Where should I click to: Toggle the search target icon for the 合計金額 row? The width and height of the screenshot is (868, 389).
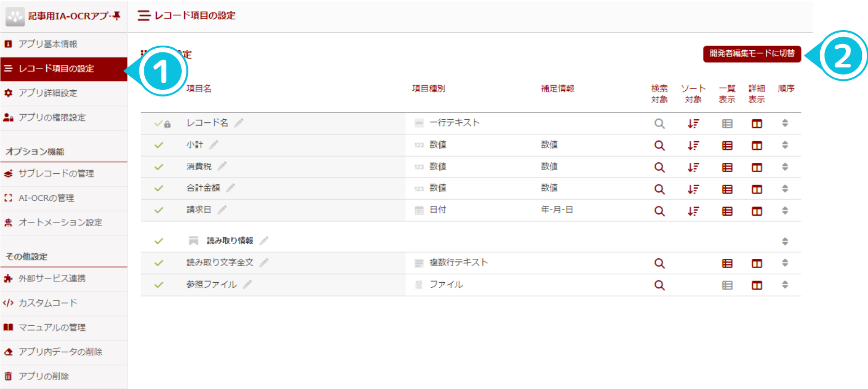659,189
